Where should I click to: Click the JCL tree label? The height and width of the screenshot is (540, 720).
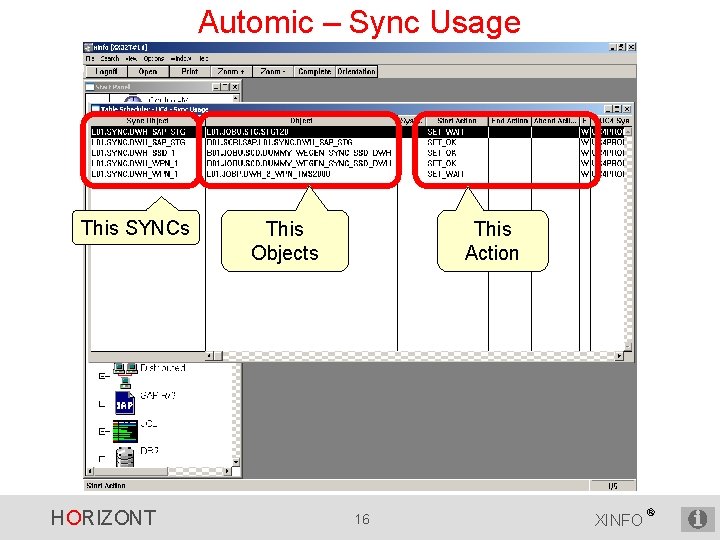149,423
